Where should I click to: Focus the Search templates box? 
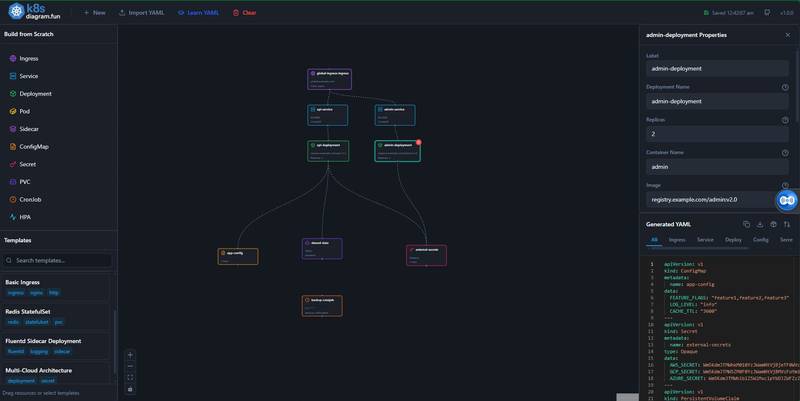point(57,261)
